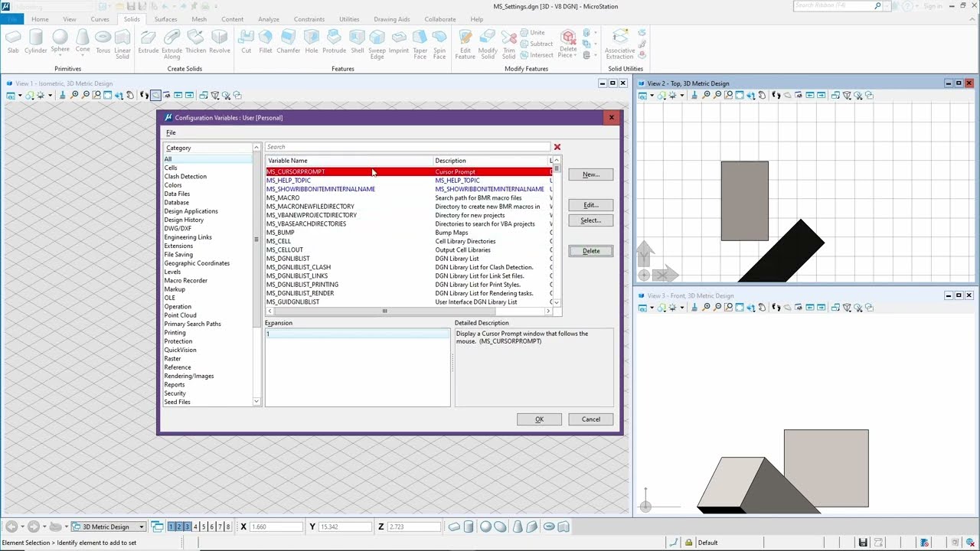Select the Torus primitive tool
The image size is (980, 551).
click(103, 42)
